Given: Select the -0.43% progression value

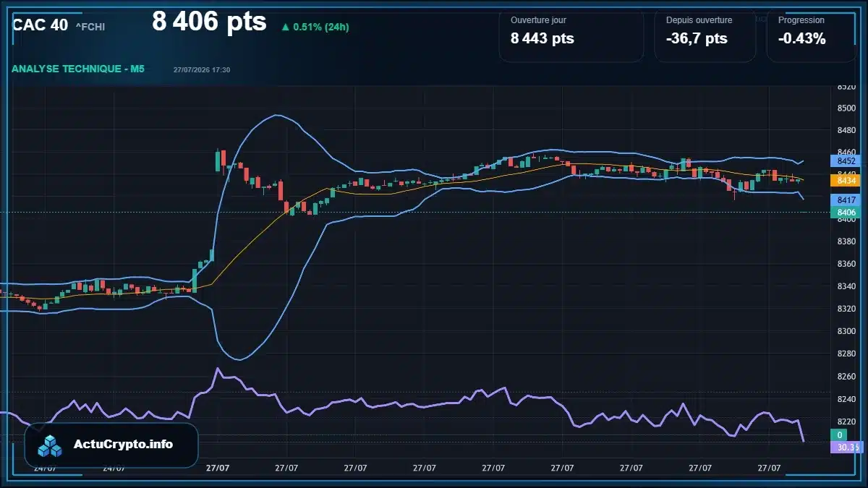Looking at the screenshot, I should [801, 39].
